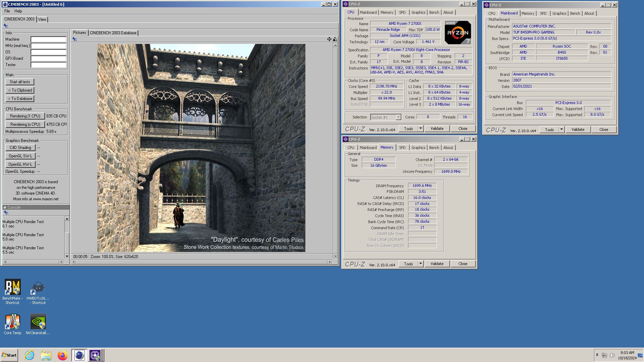Viewport: 644px width, 362px height.
Task: Click Validate in CPU-Z Mainboard window
Action: (x=578, y=130)
